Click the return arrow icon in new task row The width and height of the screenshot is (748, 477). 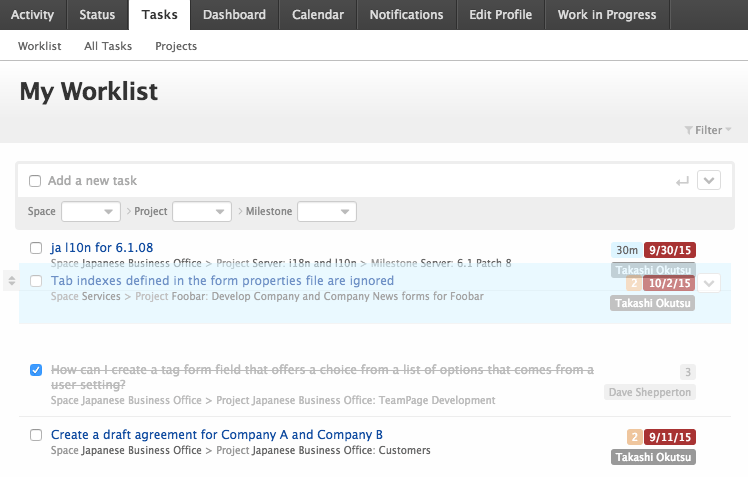point(682,181)
